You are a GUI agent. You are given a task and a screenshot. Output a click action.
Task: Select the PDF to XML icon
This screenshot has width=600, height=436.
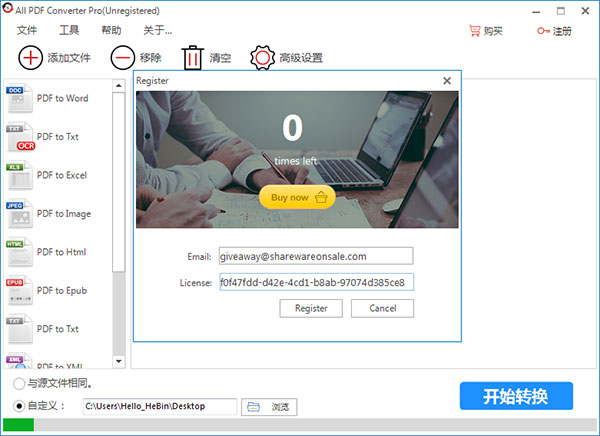pyautogui.click(x=19, y=361)
